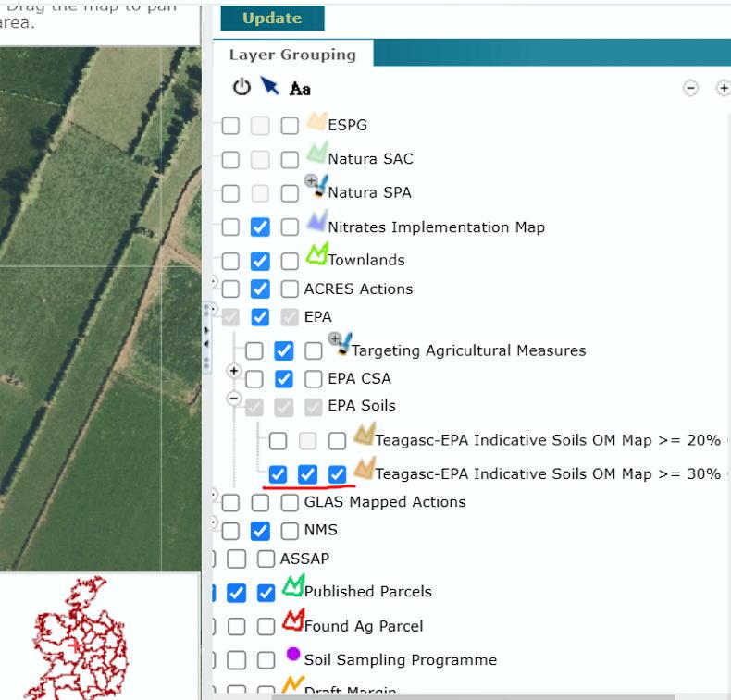Uncheck the middle ACRES Actions checkbox

pos(260,289)
